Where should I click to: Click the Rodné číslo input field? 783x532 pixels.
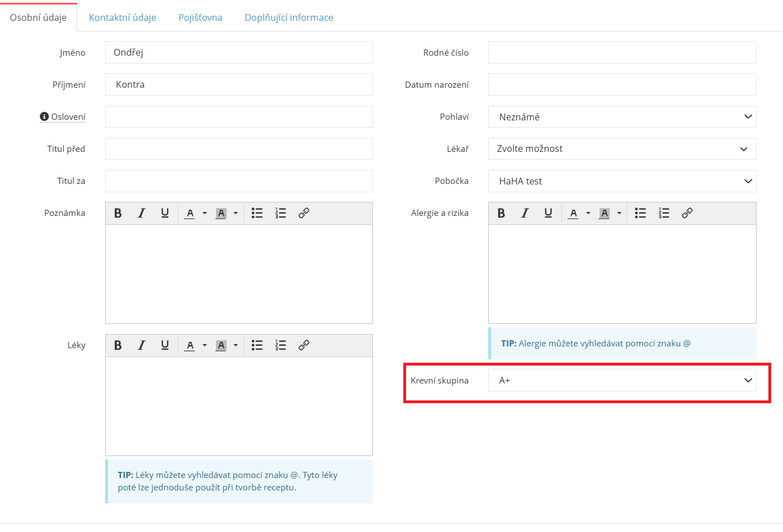(x=622, y=52)
